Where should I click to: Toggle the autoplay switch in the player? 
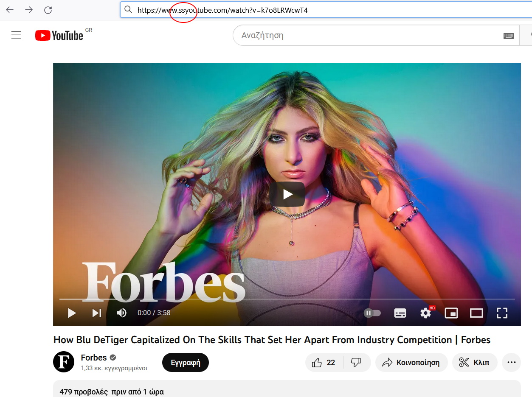point(372,313)
